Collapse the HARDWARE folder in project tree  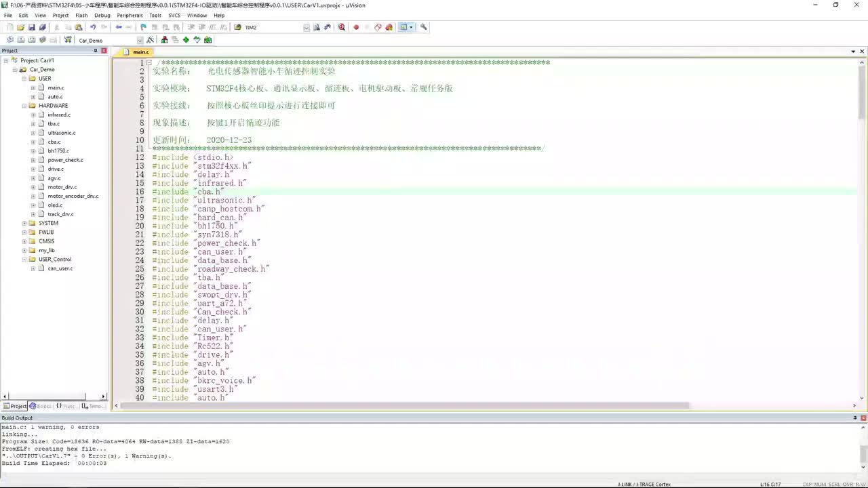click(x=24, y=106)
